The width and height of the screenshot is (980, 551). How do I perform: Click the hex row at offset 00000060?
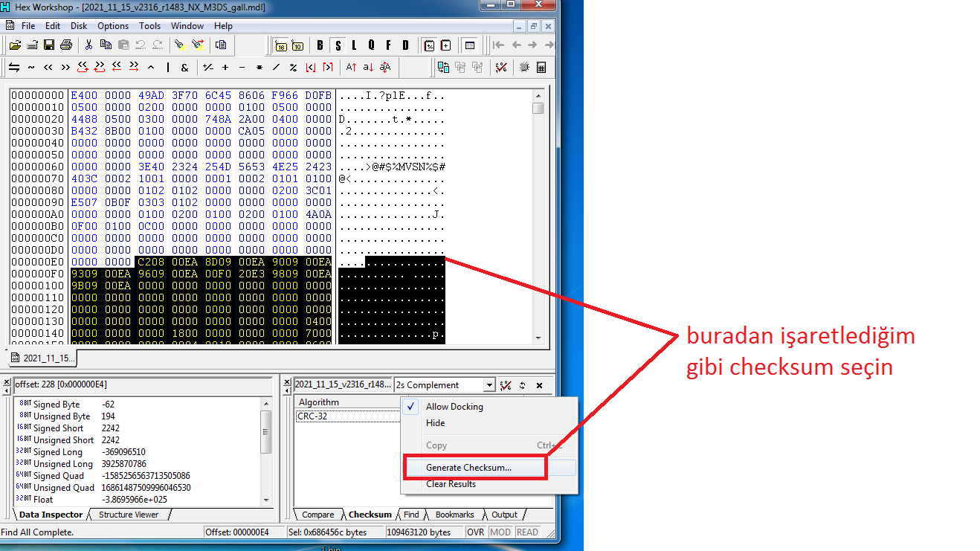[x=228, y=167]
